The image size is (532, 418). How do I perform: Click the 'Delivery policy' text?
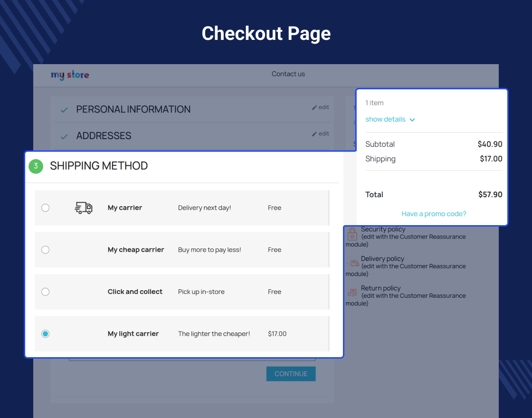pos(382,258)
